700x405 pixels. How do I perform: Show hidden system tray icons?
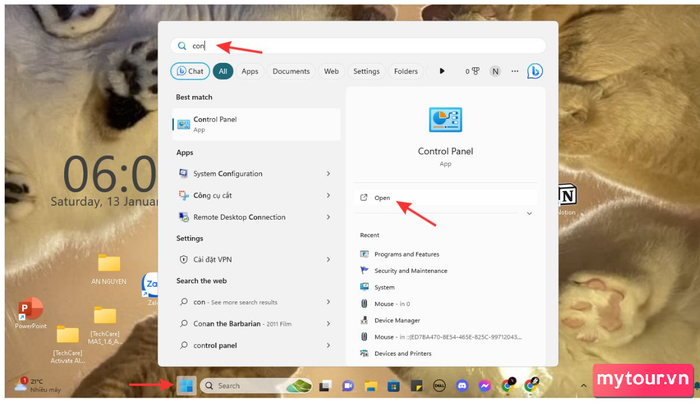[x=583, y=386]
